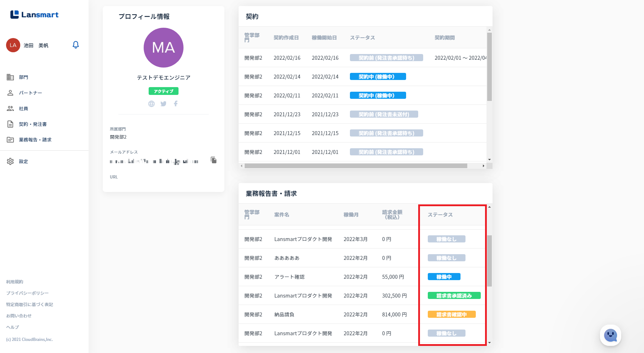Open the プライバシーポリシー link
This screenshot has width=644, height=353.
(x=27, y=293)
